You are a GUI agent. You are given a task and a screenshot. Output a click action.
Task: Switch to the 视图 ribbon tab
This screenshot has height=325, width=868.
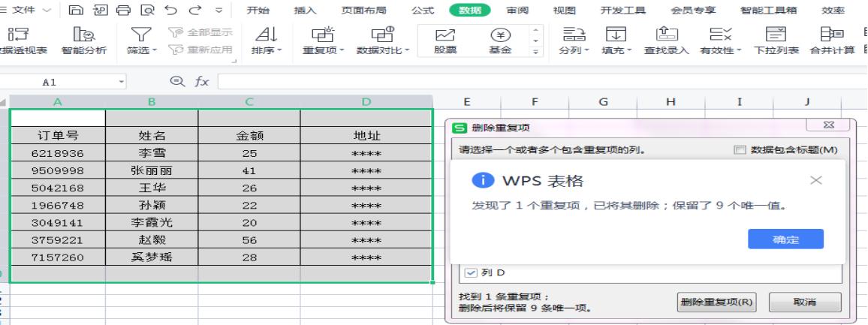[x=564, y=10]
